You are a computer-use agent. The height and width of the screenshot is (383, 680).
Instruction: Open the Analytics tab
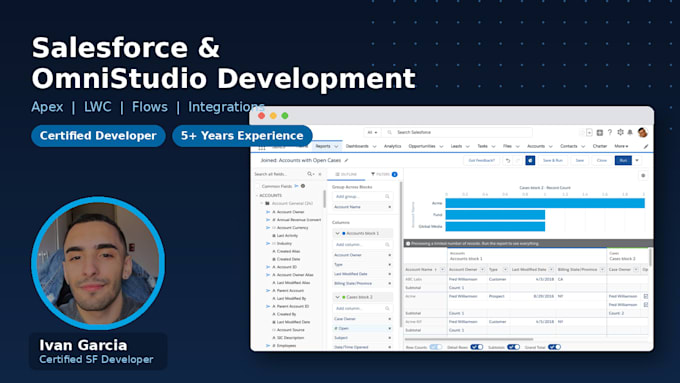click(x=392, y=146)
